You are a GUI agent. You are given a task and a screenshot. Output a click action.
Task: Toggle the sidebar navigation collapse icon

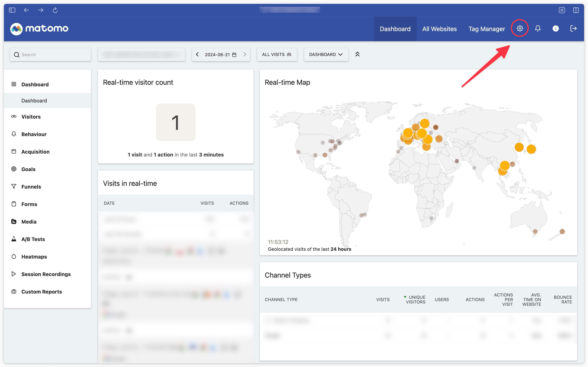pos(12,10)
